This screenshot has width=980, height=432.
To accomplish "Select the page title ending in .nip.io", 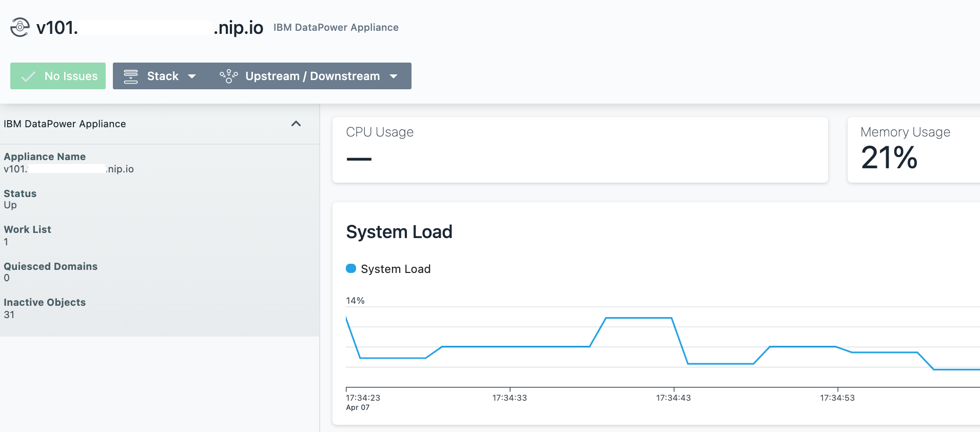I will pyautogui.click(x=150, y=27).
